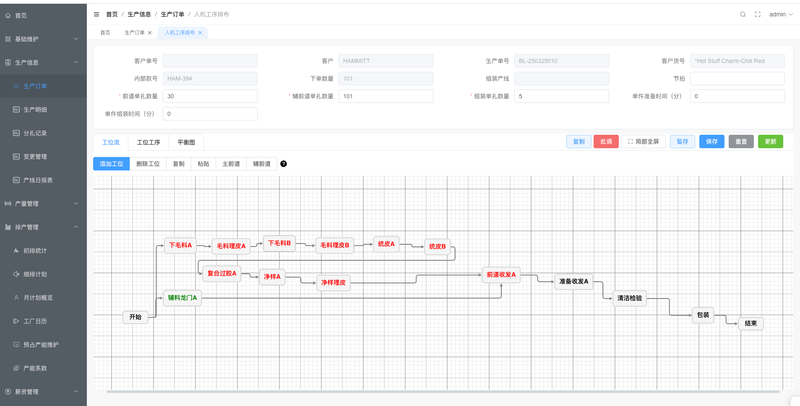Select the 开始 node in the flowchart
This screenshot has width=800, height=406.
pyautogui.click(x=135, y=317)
